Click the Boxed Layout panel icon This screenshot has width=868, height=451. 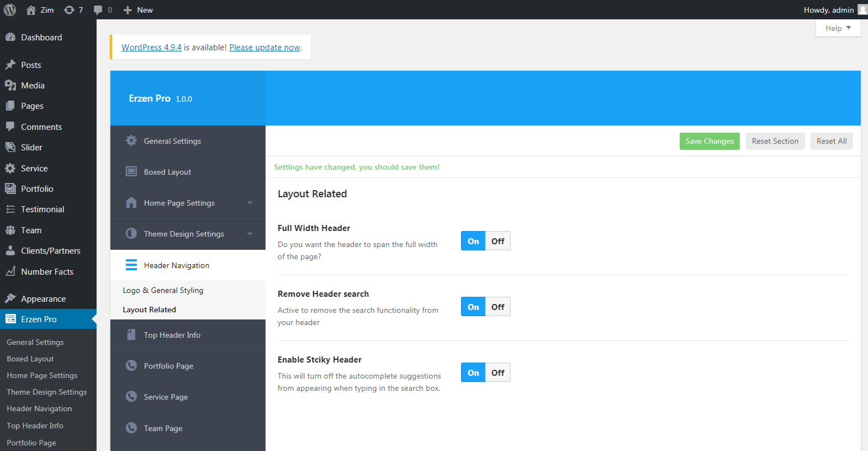coord(131,171)
